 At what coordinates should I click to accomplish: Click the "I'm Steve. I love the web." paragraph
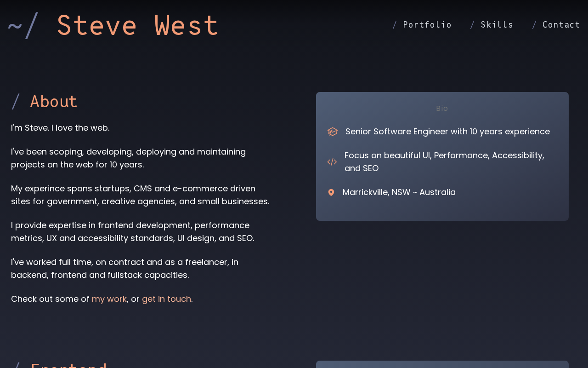(60, 128)
